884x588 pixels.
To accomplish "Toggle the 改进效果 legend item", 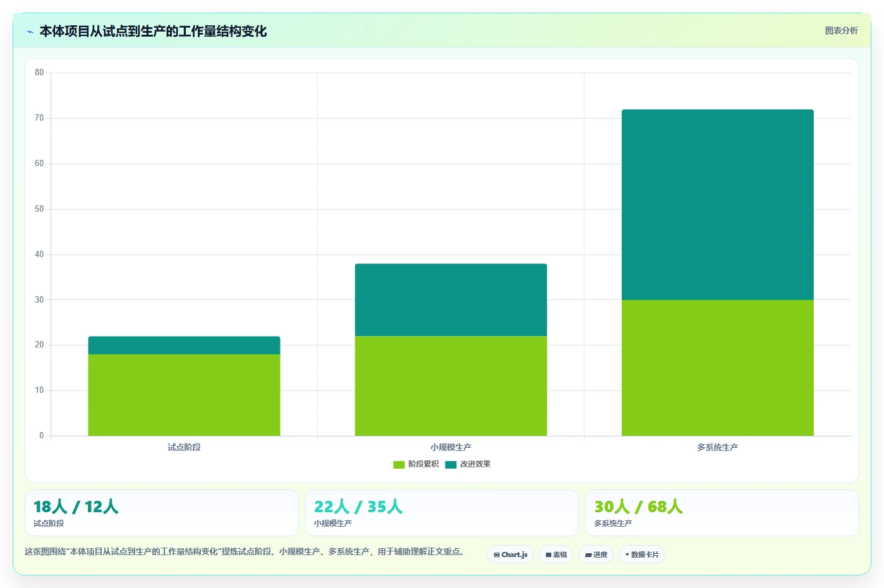I will point(468,464).
